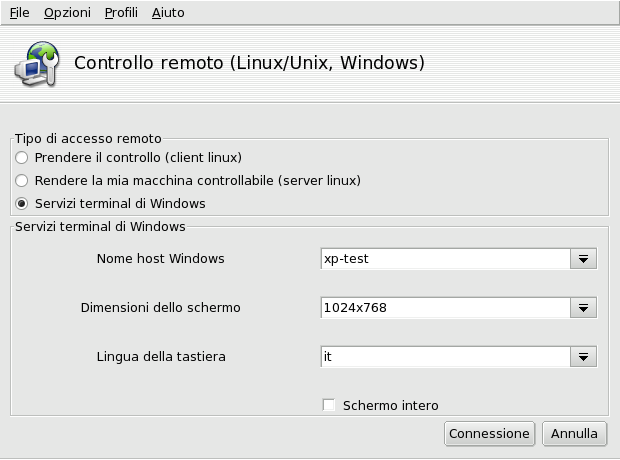Select Rendere la mia macchina controllabile
The image size is (620, 460).
tap(22, 181)
